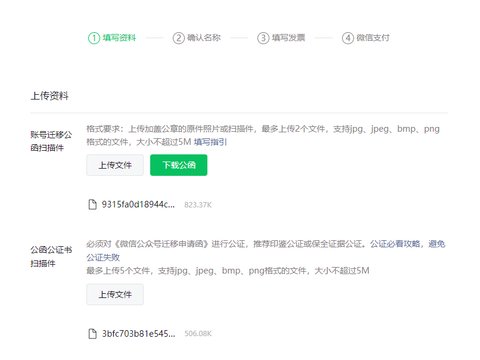Image resolution: width=480 pixels, height=360 pixels.
Task: Click step 3 circle icon 填写发票
Action: click(263, 38)
